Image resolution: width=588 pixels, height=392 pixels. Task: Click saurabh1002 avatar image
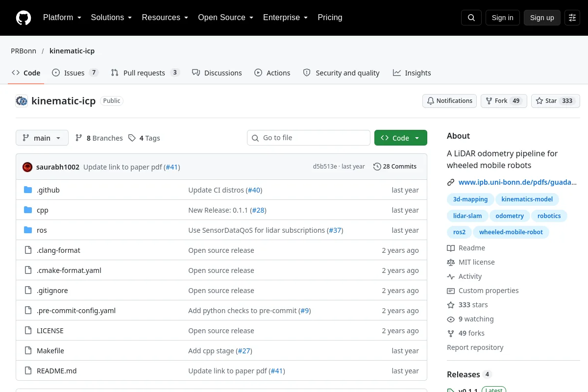[27, 167]
